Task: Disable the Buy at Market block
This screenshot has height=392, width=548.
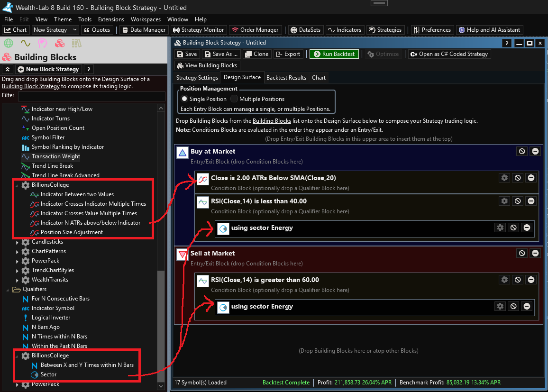Action: [522, 151]
